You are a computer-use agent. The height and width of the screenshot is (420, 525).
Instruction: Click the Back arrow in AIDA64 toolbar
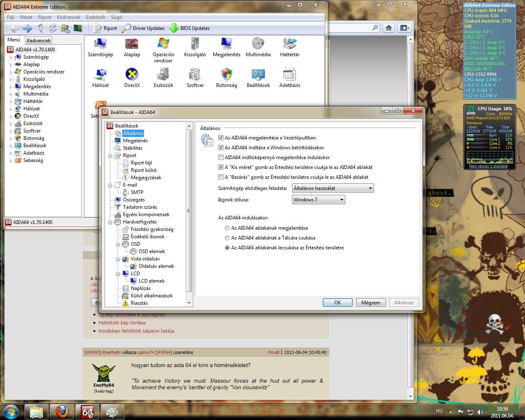point(15,28)
